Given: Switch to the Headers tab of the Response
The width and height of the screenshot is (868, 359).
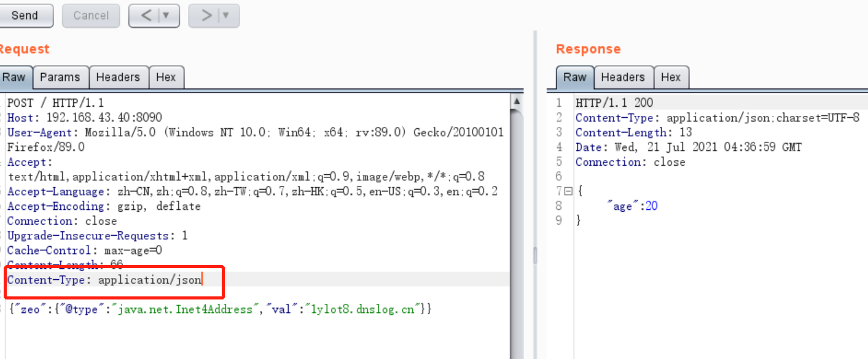Looking at the screenshot, I should (x=624, y=77).
